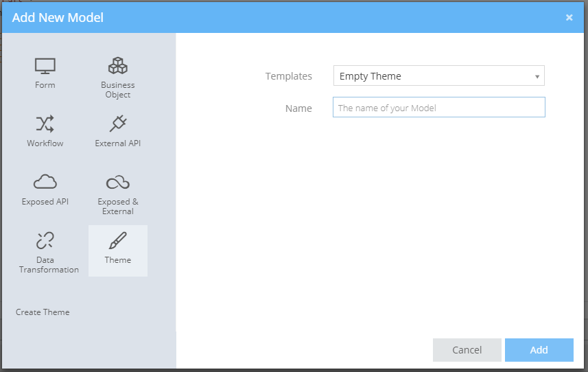Click the "Business Object" text label
The width and height of the screenshot is (588, 372).
pos(118,90)
